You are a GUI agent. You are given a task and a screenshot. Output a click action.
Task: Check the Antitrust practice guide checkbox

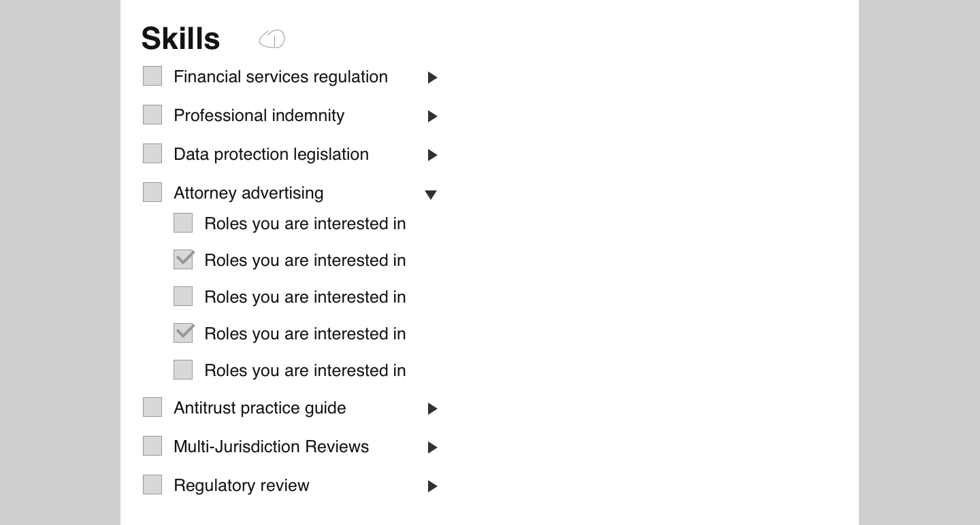[x=152, y=407]
